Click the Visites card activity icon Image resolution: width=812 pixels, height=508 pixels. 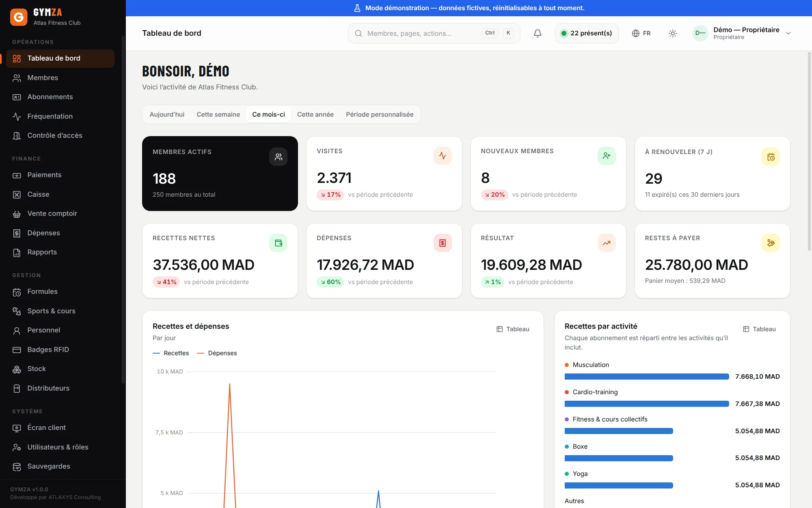click(443, 156)
